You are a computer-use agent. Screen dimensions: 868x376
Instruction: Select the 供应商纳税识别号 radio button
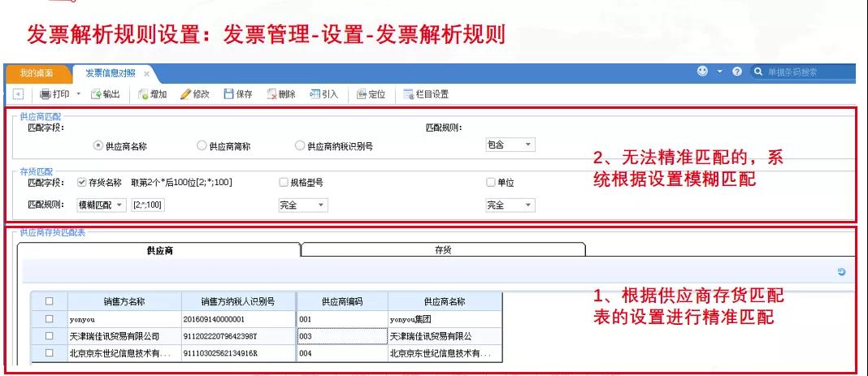[298, 145]
